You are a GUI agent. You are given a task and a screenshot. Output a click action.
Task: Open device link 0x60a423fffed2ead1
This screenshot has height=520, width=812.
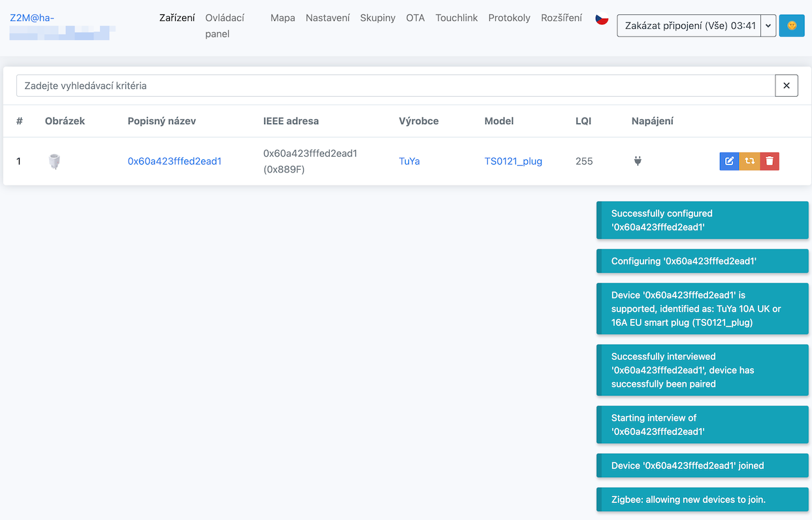tap(174, 161)
